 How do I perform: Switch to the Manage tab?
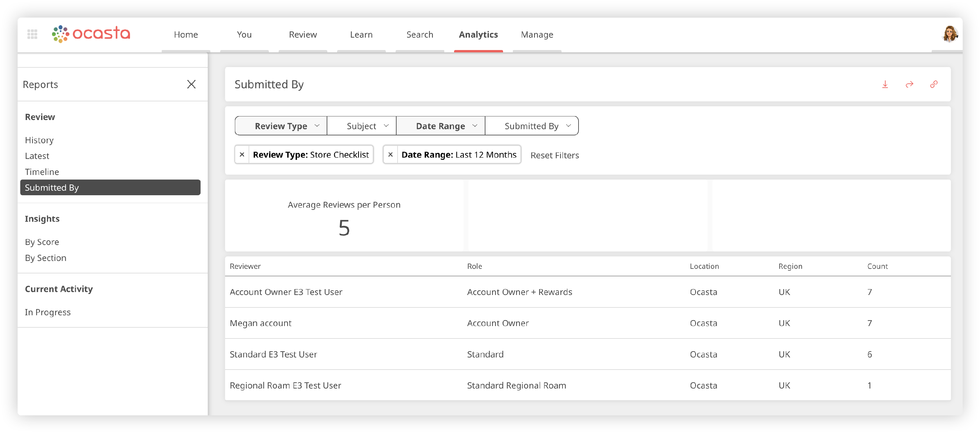point(537,35)
